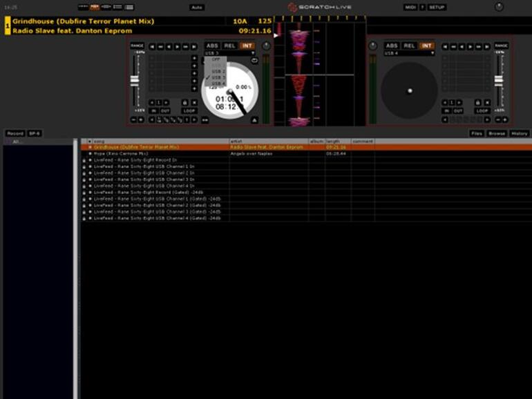This screenshot has height=399, width=532.
Task: Choose OFF in the input source list
Action: click(x=216, y=59)
